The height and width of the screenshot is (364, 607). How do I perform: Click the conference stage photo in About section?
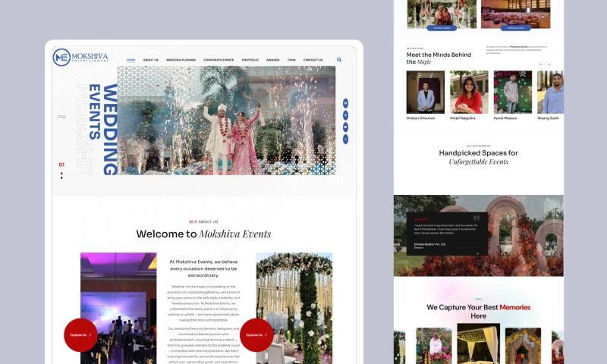(x=118, y=308)
